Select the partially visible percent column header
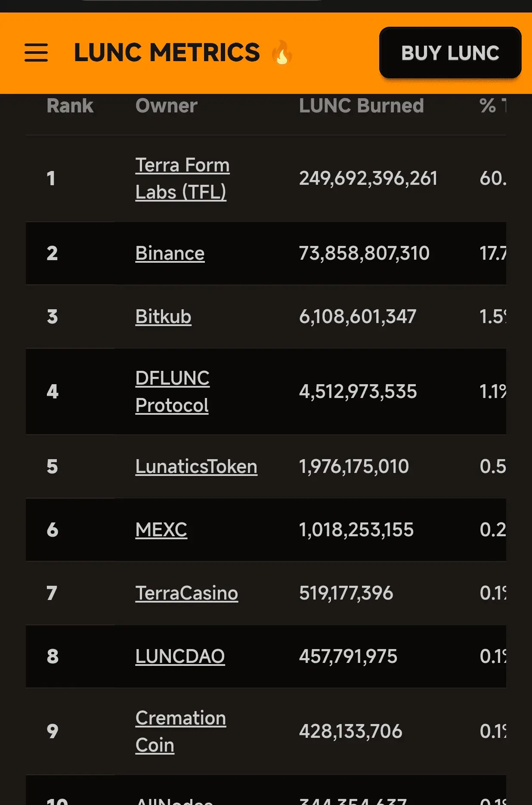 click(493, 106)
